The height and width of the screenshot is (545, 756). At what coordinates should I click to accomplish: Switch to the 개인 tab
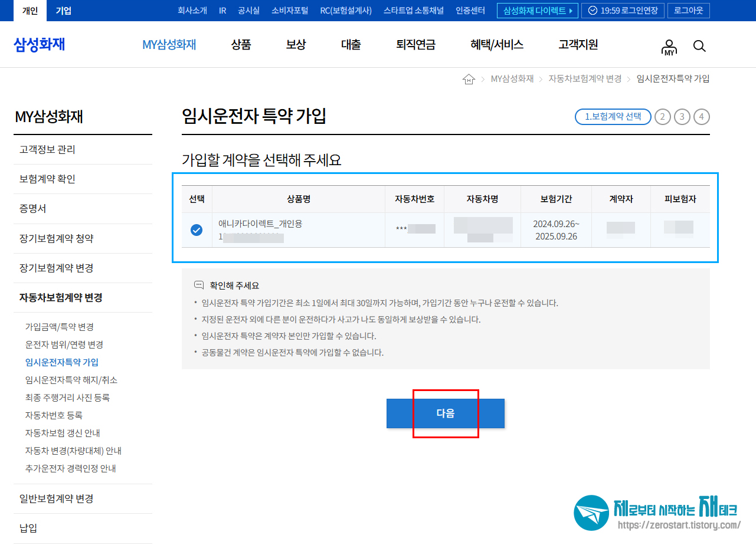(30, 11)
